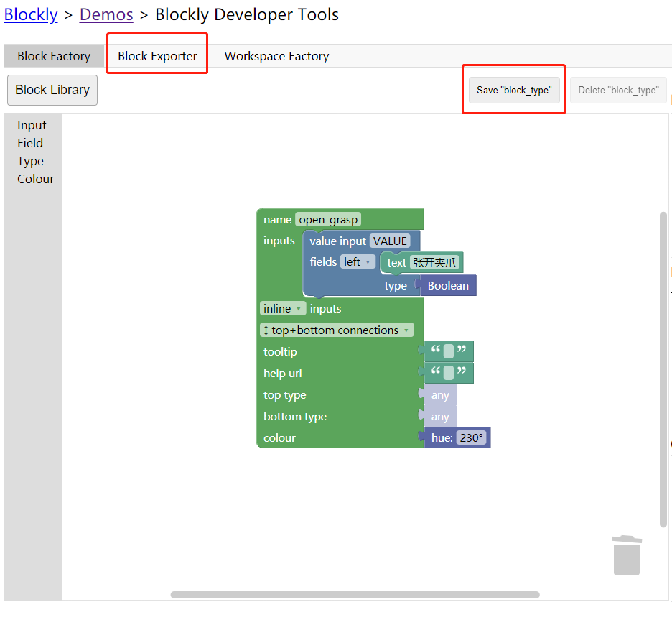Viewport: 672px width, 625px height.
Task: Select the Boolean type block
Action: coord(448,286)
